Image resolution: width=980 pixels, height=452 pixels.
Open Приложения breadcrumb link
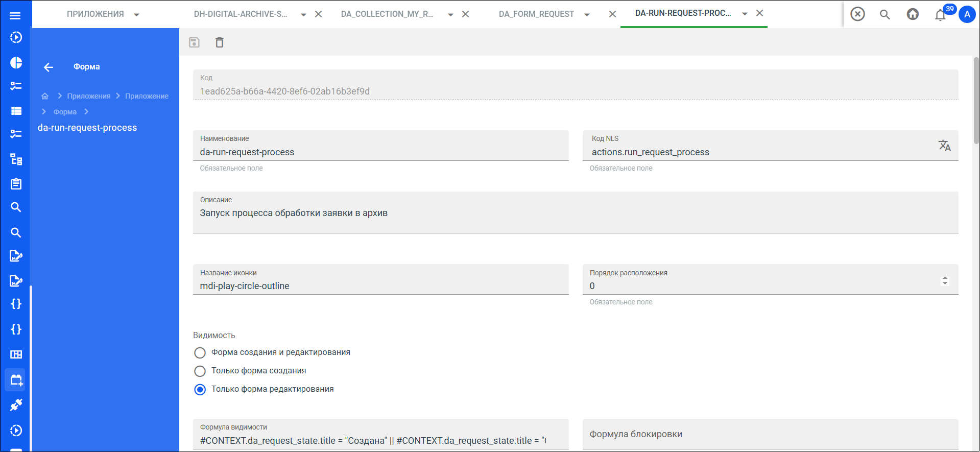(x=89, y=96)
